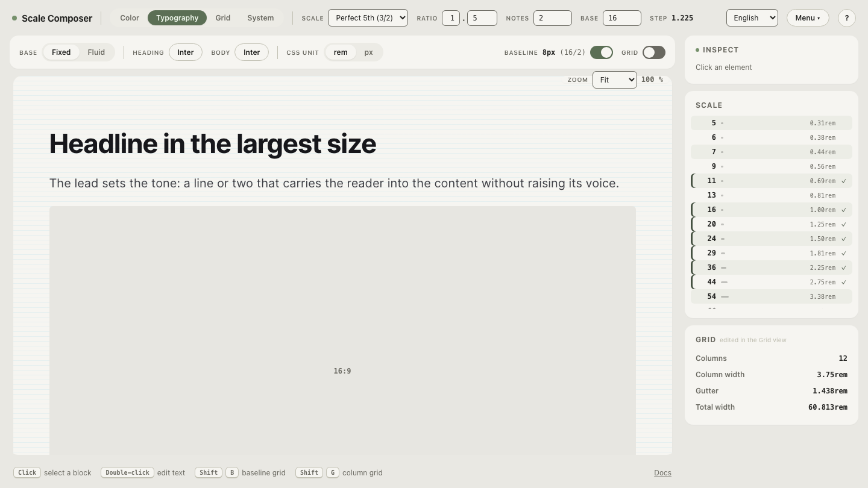
Task: Select scale step 6 row
Action: point(772,137)
